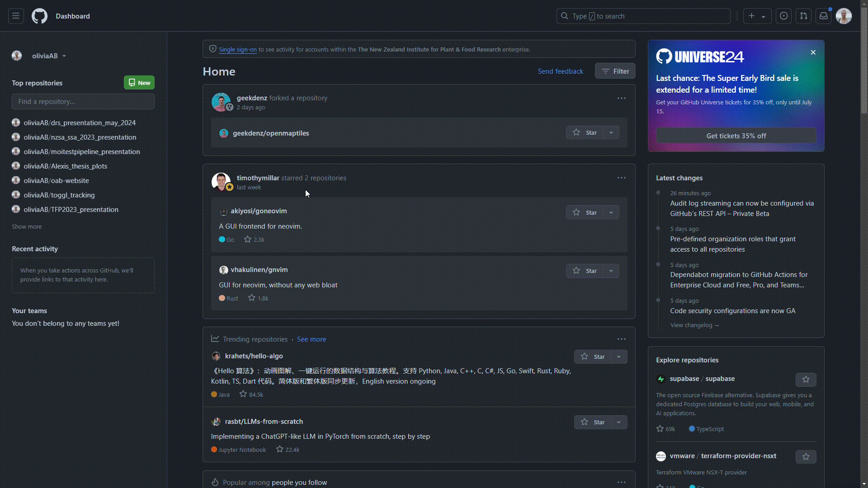
Task: Open the notifications bell icon
Action: pos(824,16)
